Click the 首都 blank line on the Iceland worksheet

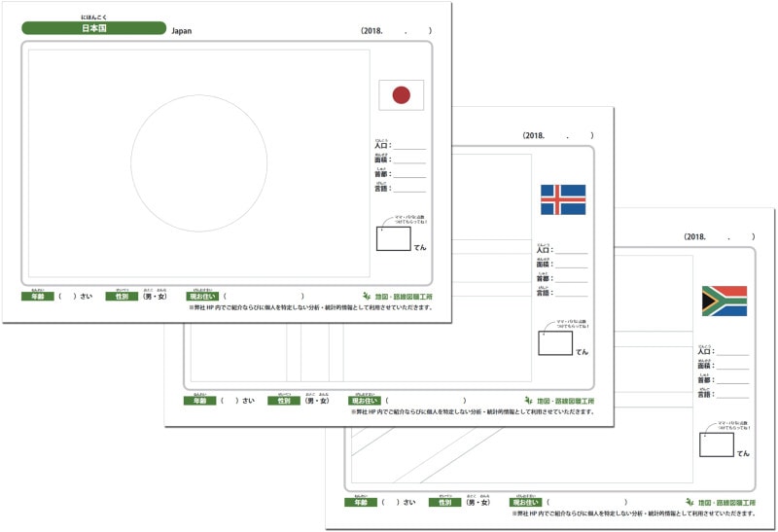pyautogui.click(x=572, y=278)
